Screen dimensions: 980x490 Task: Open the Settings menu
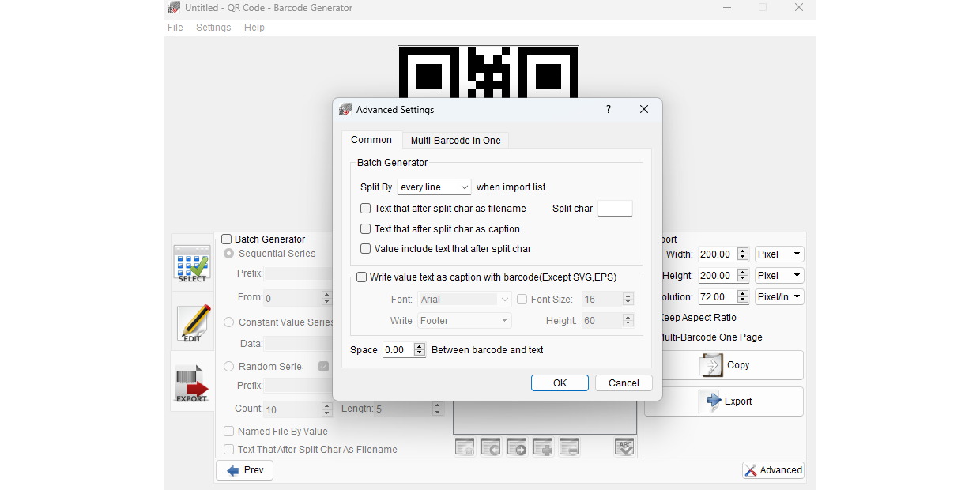213,27
